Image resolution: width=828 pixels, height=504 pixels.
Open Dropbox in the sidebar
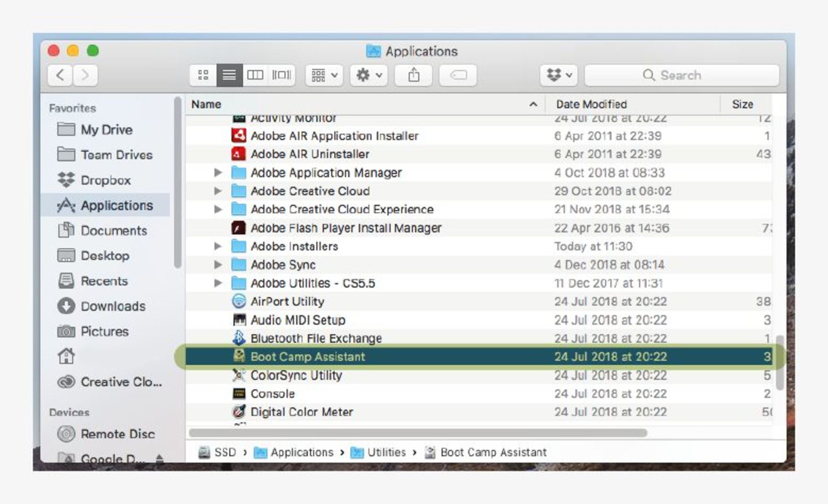tap(106, 180)
